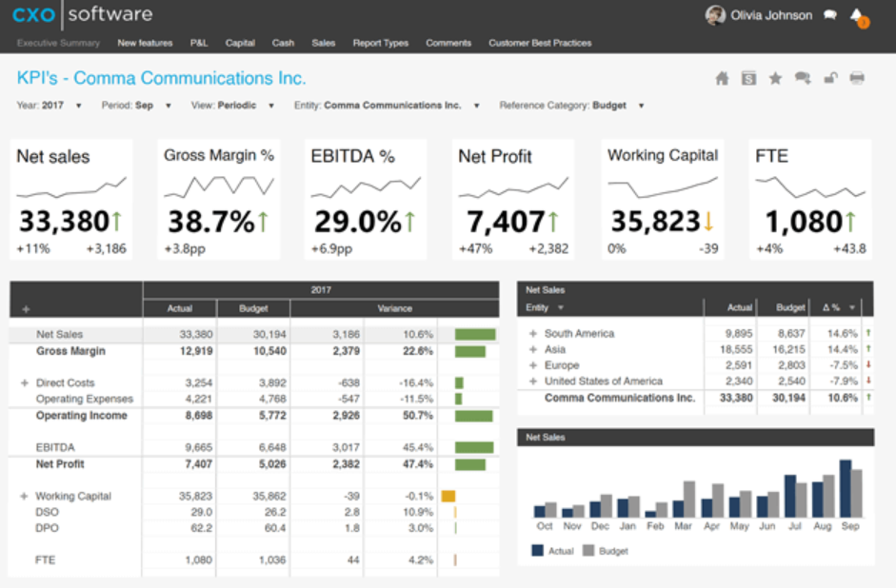Click the Variance column header
The width and height of the screenshot is (896, 588).
(x=394, y=308)
